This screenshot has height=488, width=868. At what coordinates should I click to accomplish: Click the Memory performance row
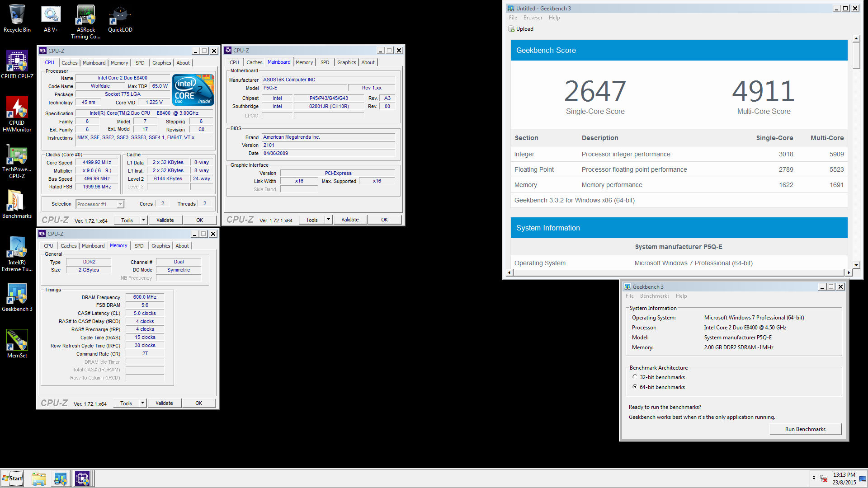(679, 185)
